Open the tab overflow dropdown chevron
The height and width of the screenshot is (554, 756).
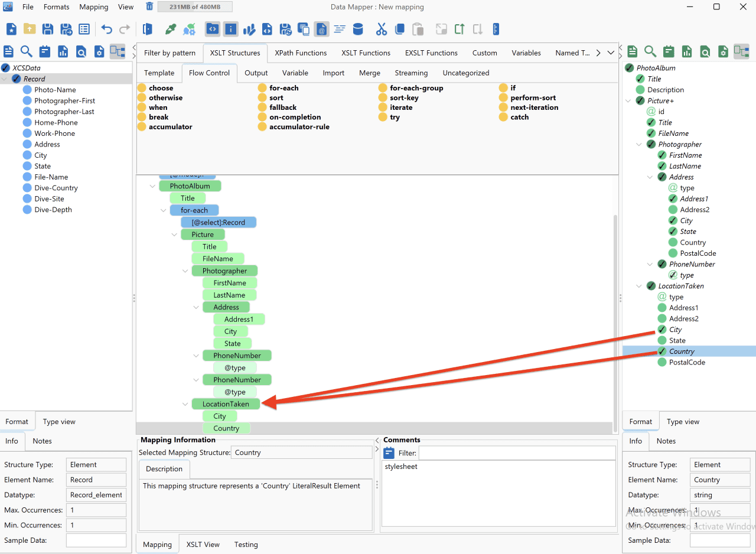coord(611,53)
